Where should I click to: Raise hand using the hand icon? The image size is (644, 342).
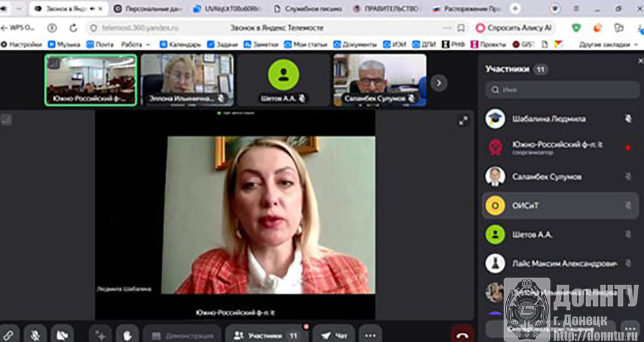tap(128, 335)
